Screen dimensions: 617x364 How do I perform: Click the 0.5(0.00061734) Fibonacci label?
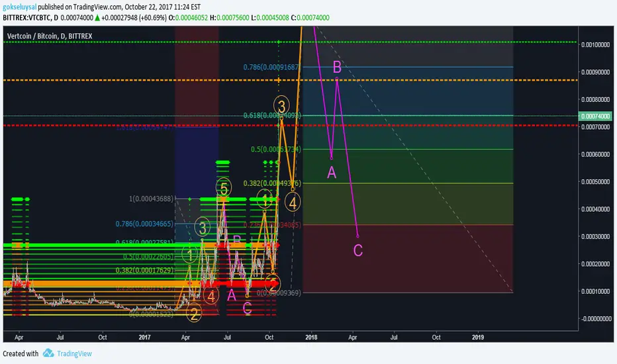pyautogui.click(x=276, y=150)
